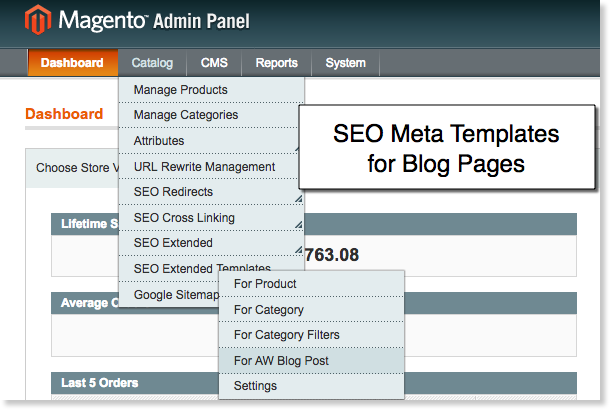The height and width of the screenshot is (410, 610).
Task: Choose For Category Filters option
Action: [311, 335]
